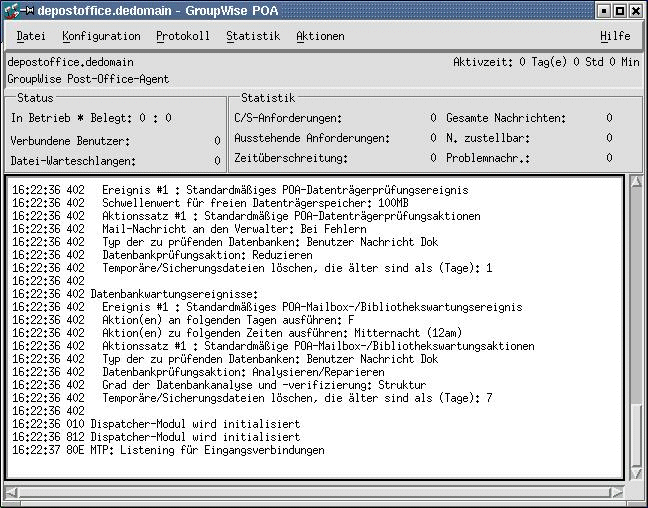
Task: Click 'Datei-Warteschlangen:' label
Action: [73, 161]
